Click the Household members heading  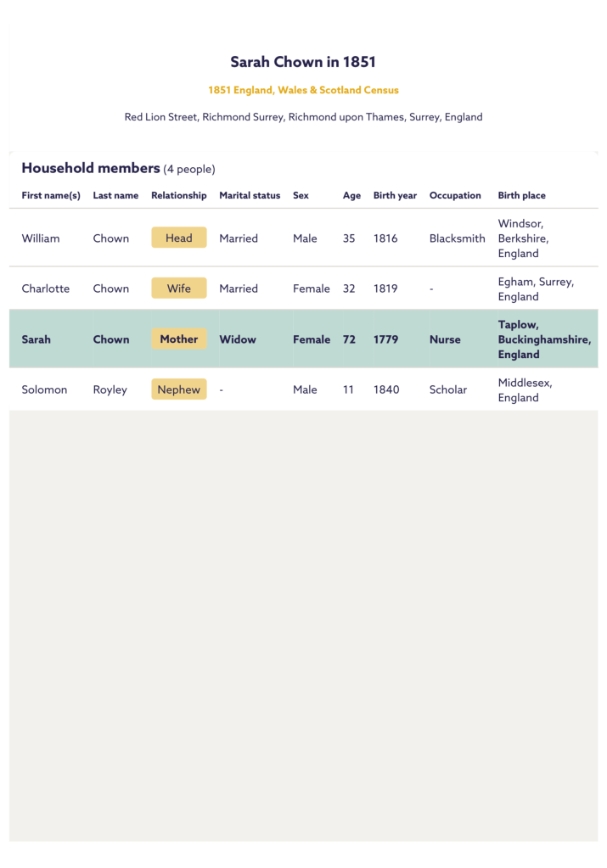point(91,168)
